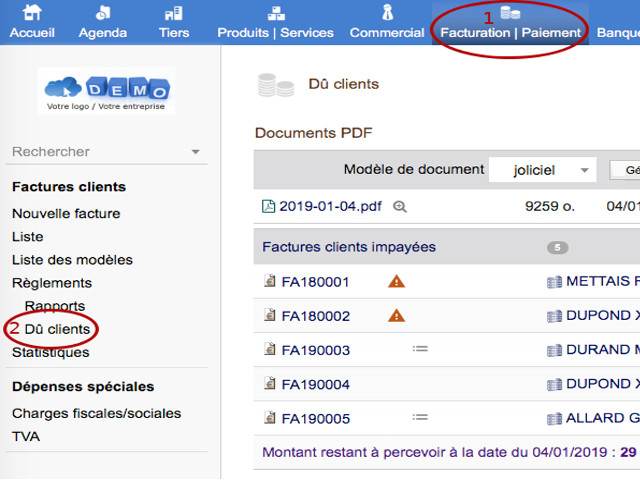Click the warning triangle on FA180002

[396, 316]
